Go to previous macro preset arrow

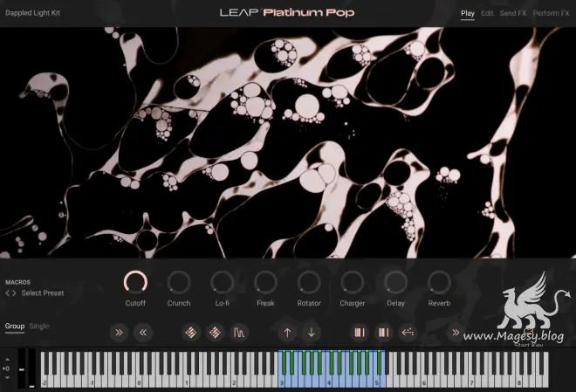click(x=7, y=293)
